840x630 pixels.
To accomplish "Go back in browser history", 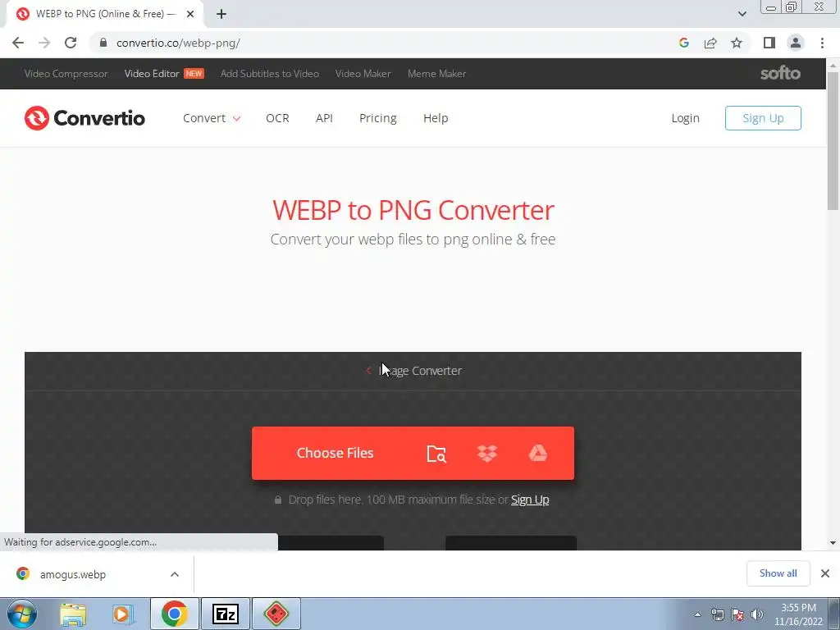I will 18,43.
